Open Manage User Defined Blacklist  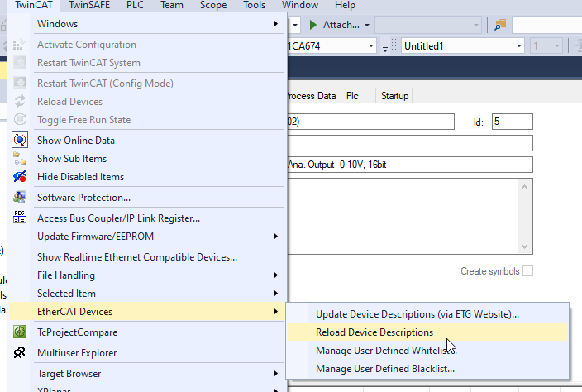[x=427, y=369]
